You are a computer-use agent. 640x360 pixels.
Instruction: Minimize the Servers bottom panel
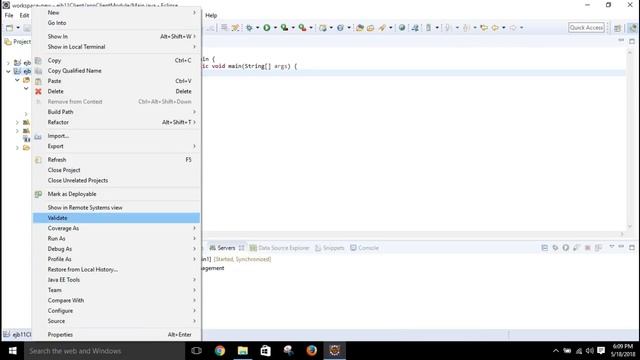pyautogui.click(x=621, y=247)
